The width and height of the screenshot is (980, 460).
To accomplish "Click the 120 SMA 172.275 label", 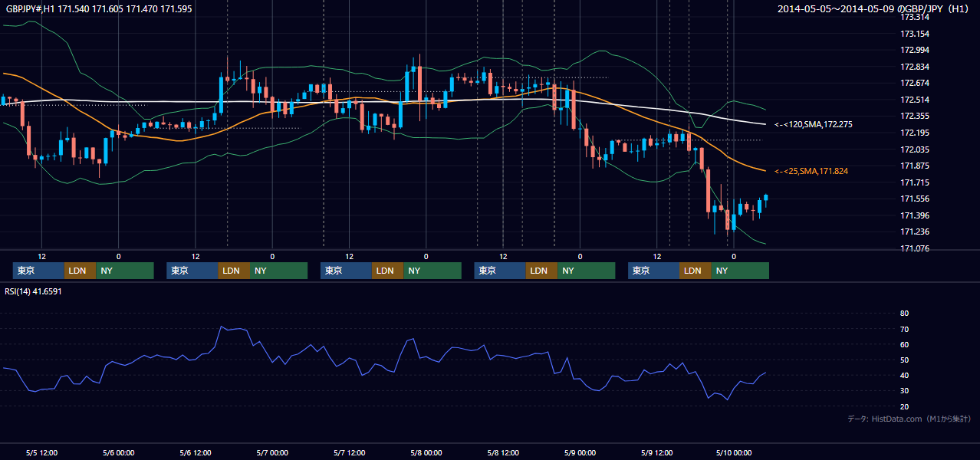I will [814, 124].
